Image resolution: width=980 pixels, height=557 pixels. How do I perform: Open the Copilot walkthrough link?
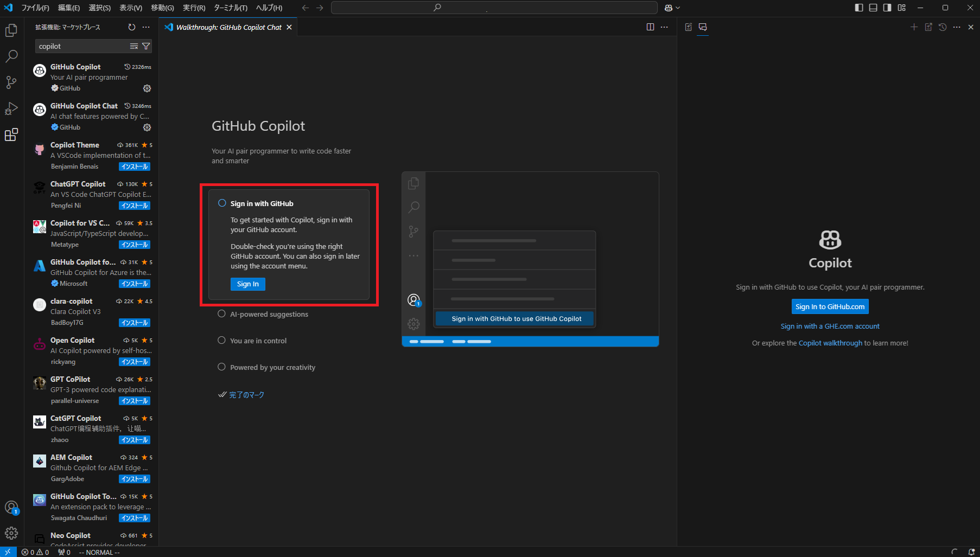pos(830,342)
